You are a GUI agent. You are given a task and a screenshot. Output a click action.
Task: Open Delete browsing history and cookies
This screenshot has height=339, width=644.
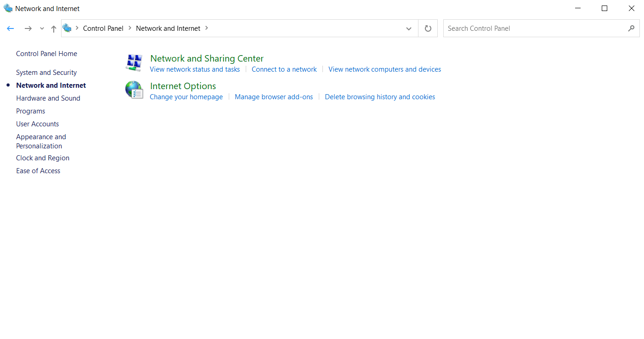(379, 96)
